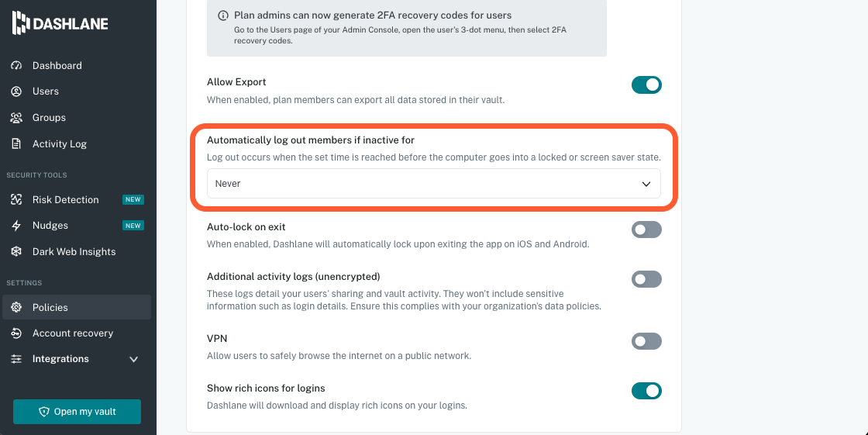Click the Activity Log document icon
868x435 pixels.
[x=16, y=144]
